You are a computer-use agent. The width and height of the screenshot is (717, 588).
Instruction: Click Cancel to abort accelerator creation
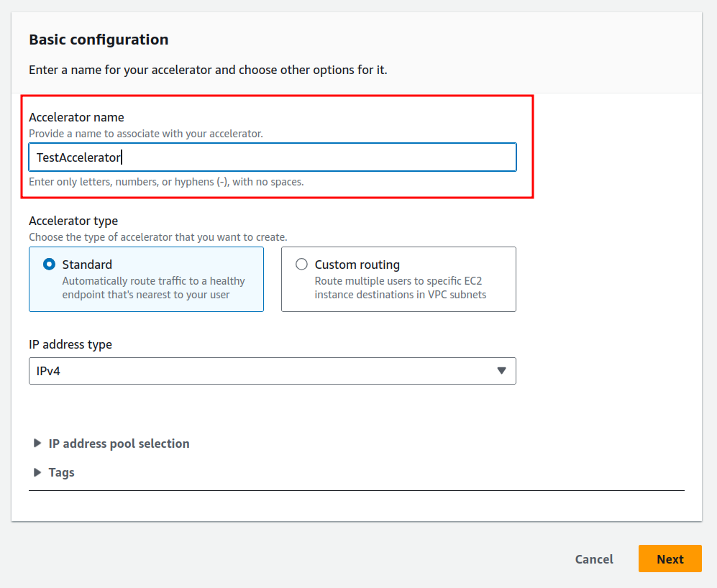click(593, 559)
